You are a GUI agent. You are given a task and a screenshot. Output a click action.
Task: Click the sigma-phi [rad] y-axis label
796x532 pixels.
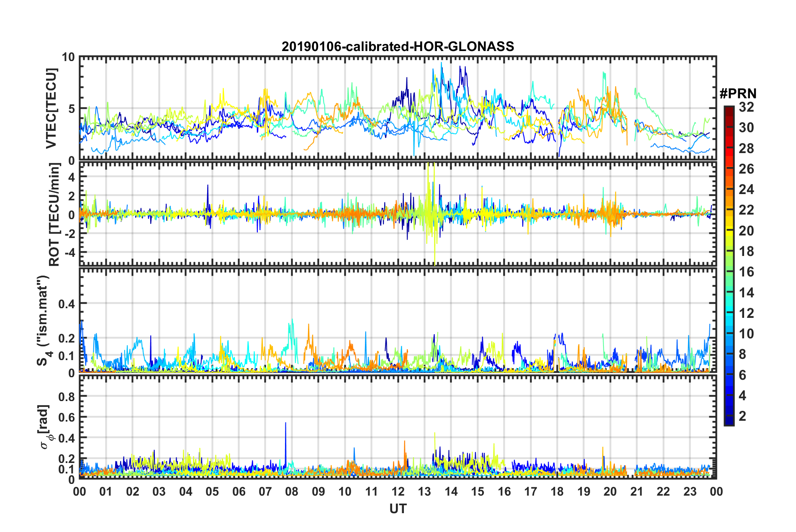[x=45, y=427]
